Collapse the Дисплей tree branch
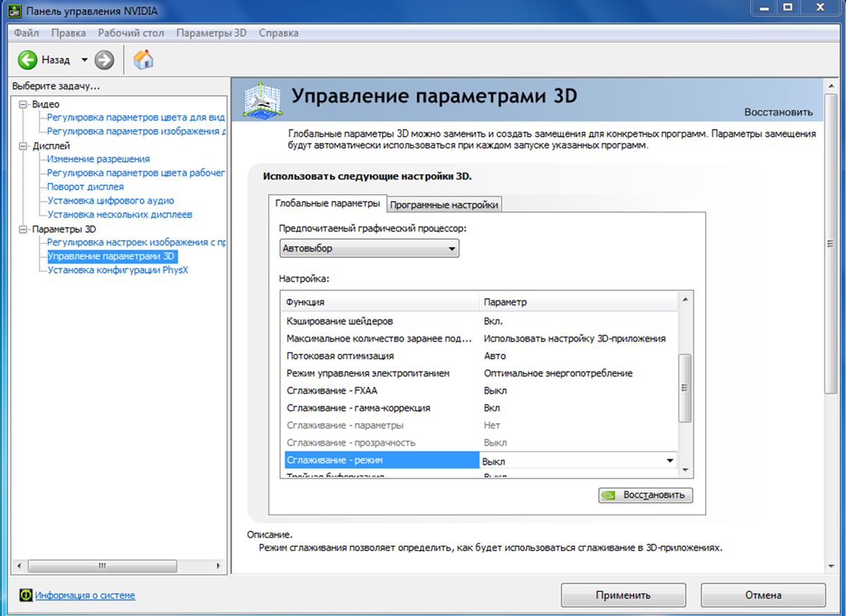 point(23,145)
